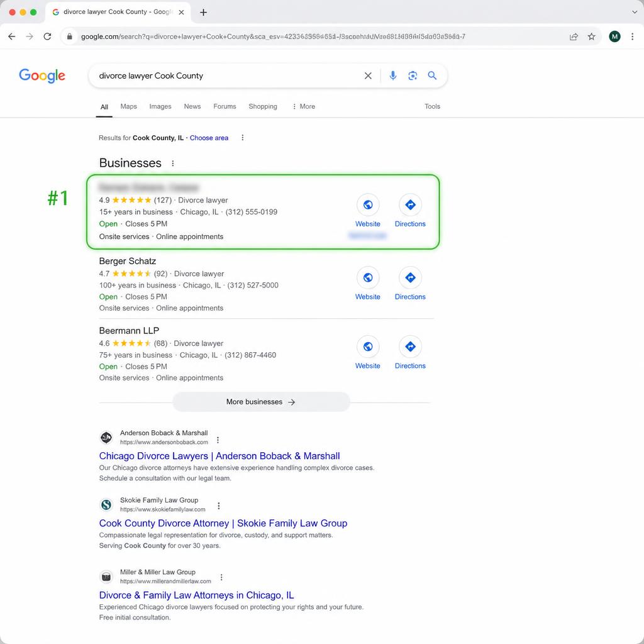Open the Berger Schatz listing

pos(127,261)
